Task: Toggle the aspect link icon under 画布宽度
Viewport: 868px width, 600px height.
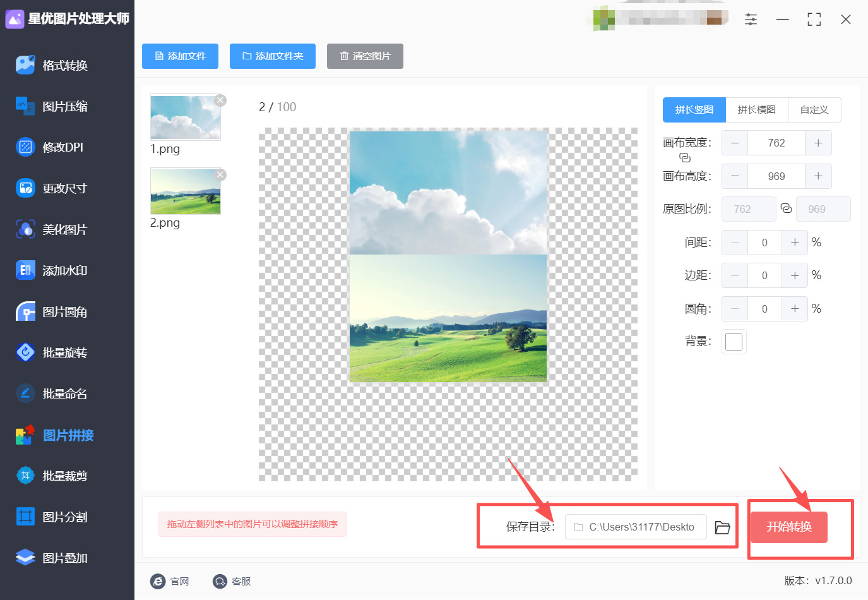Action: click(x=685, y=158)
